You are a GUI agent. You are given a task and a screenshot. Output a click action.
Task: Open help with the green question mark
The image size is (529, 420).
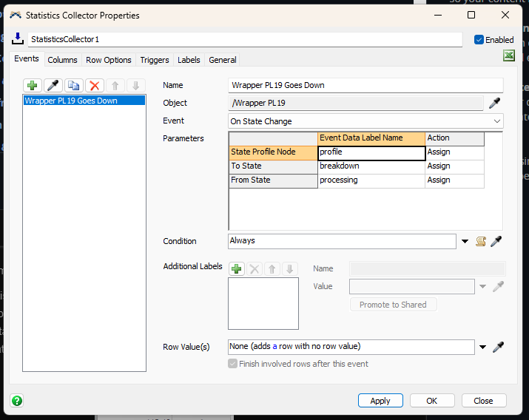pyautogui.click(x=17, y=401)
